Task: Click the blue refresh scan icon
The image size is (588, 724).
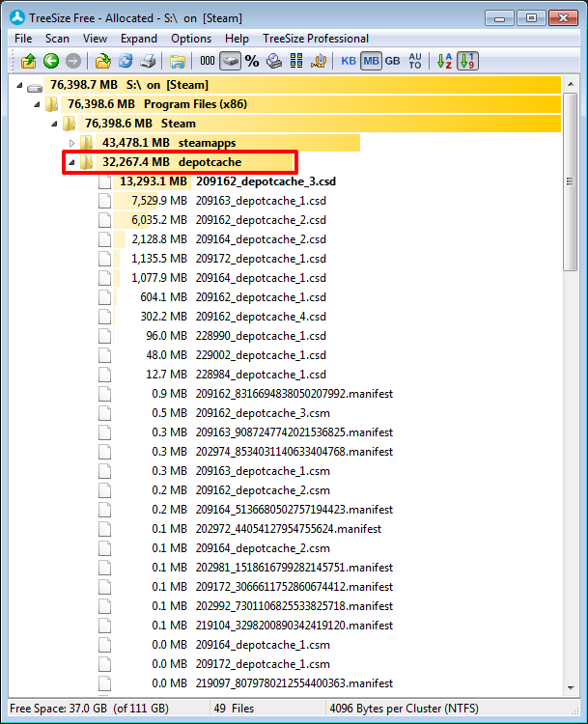Action: click(126, 61)
